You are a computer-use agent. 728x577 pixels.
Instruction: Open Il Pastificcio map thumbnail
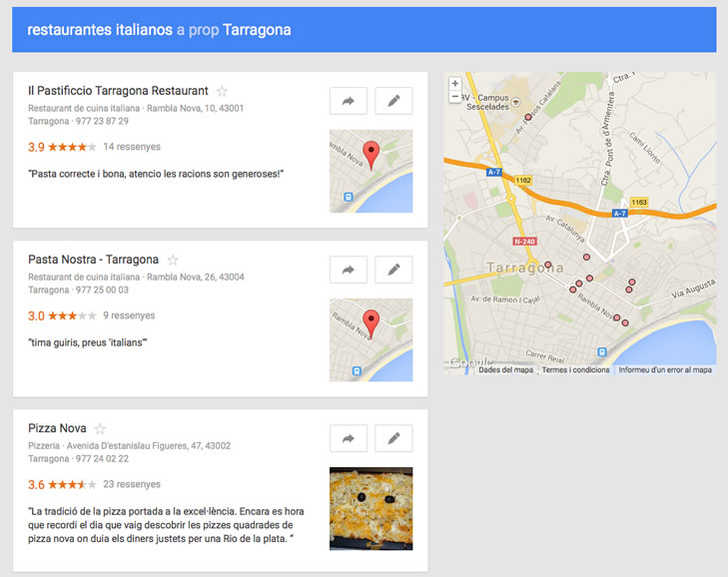tap(370, 171)
